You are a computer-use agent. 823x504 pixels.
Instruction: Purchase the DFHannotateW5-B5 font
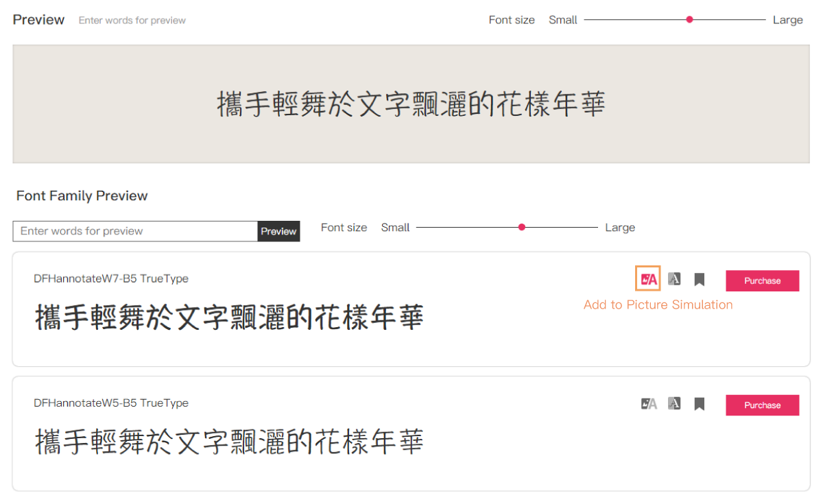[762, 405]
